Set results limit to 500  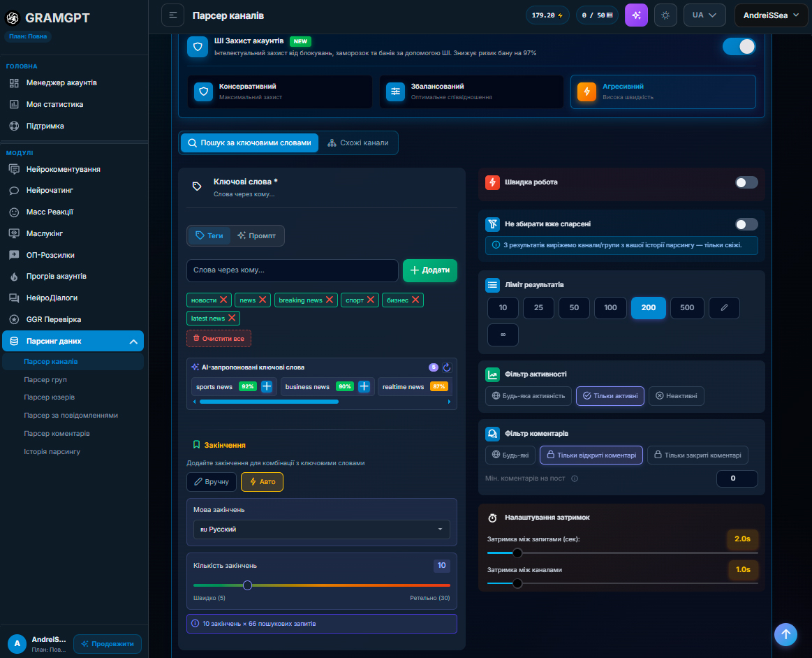tap(687, 308)
